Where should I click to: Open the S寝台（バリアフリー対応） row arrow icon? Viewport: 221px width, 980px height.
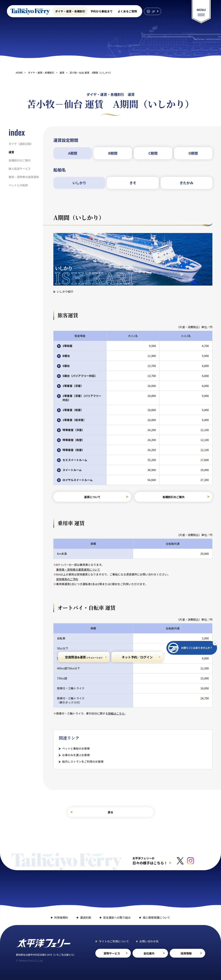coord(59,376)
